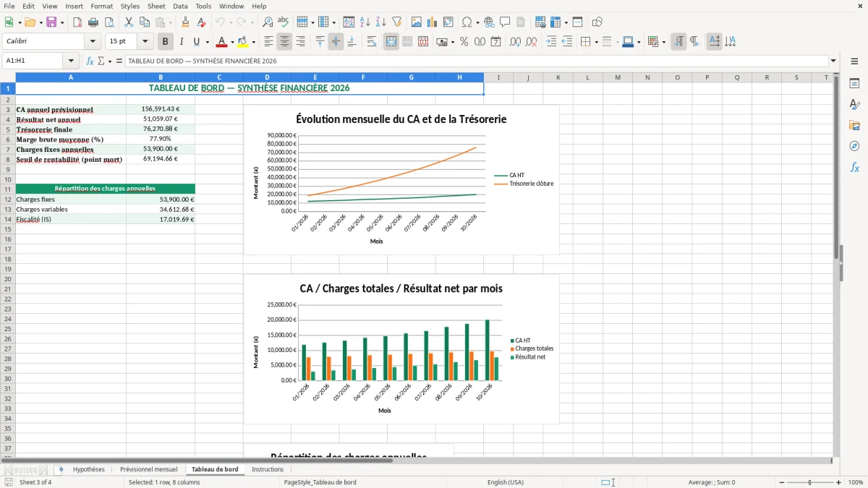Click the Format as Percent icon
Viewport: 868px width, 488px height.
tap(464, 42)
